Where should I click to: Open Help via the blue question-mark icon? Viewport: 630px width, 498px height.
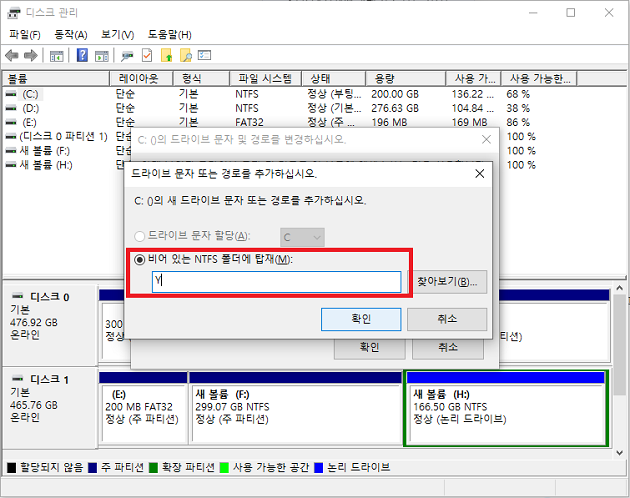pyautogui.click(x=82, y=55)
